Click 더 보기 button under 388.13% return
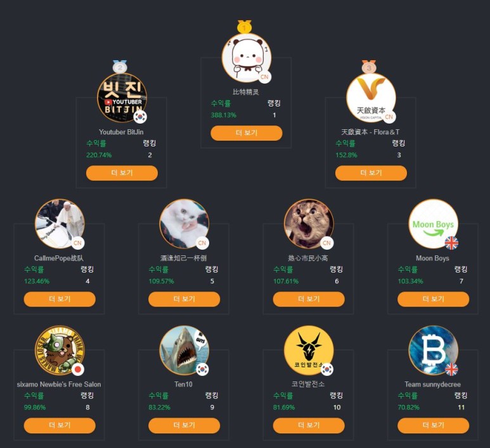This screenshot has width=490, height=448. click(x=246, y=133)
